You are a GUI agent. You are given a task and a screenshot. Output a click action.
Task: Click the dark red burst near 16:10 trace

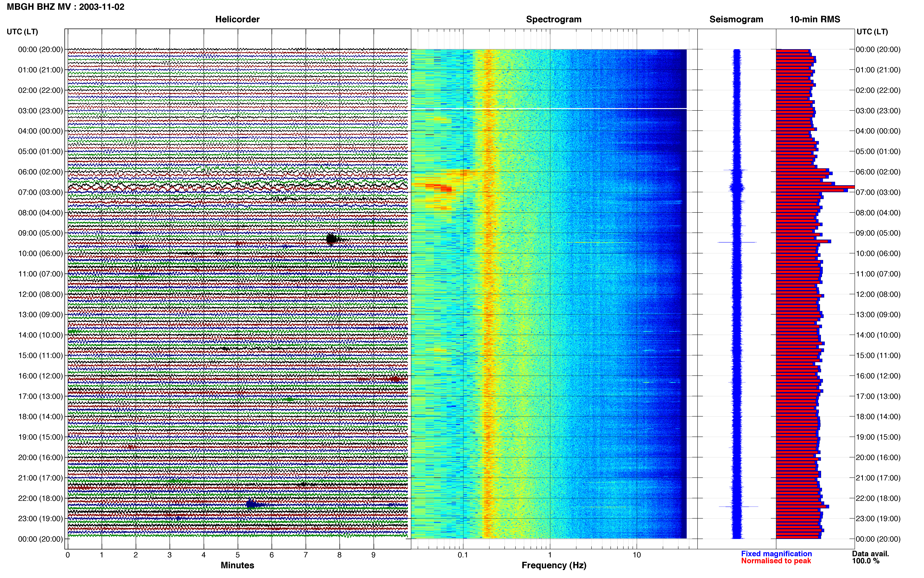395,379
